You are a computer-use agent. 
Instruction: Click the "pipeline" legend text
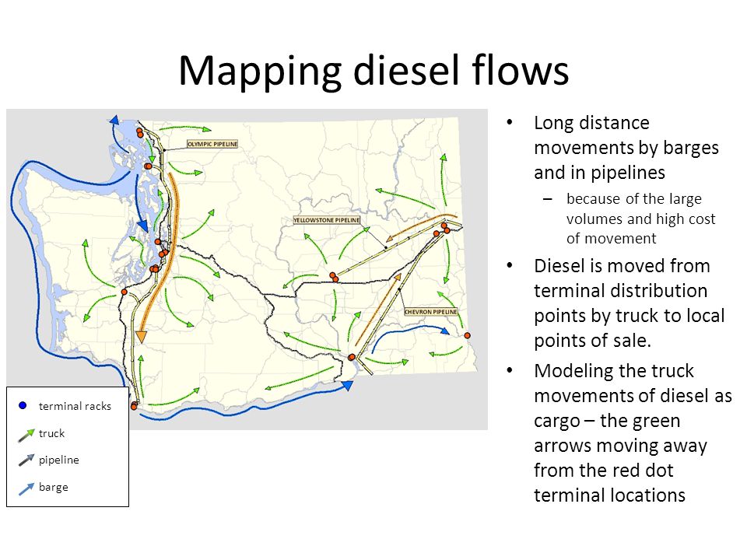pos(58,460)
